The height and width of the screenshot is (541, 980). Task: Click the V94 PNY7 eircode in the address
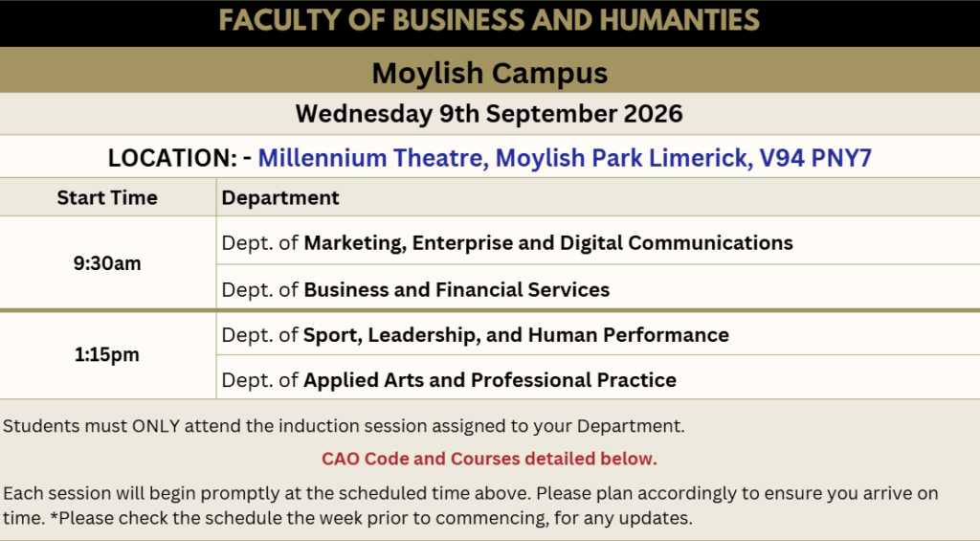coord(815,158)
